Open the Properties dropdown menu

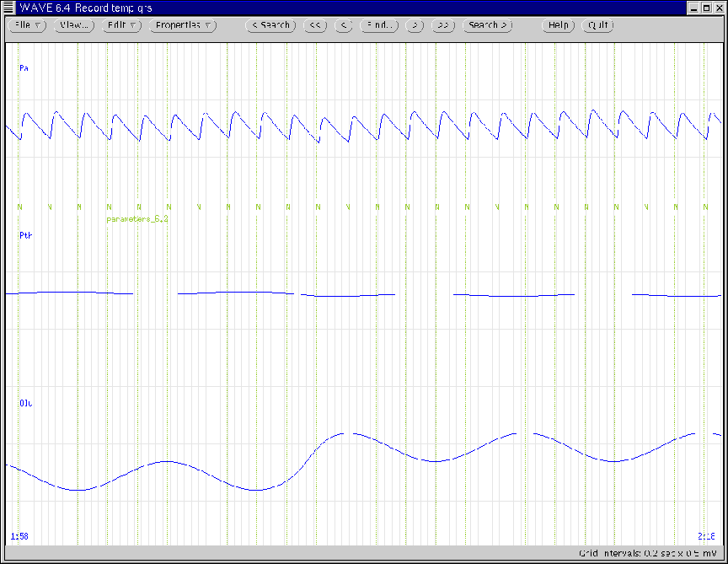183,25
